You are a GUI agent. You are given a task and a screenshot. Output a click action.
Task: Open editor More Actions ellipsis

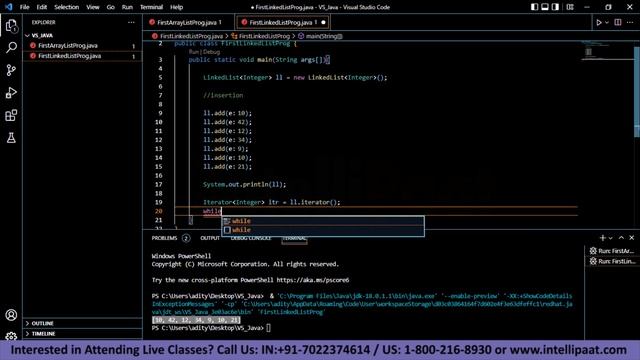[630, 22]
